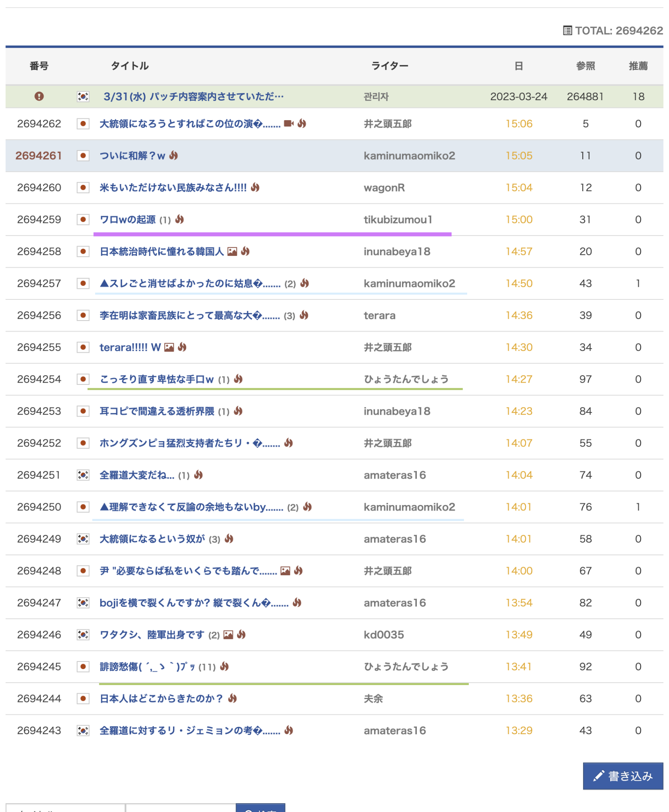
Task: Click the list icon beside TOTAL count
Action: click(567, 30)
